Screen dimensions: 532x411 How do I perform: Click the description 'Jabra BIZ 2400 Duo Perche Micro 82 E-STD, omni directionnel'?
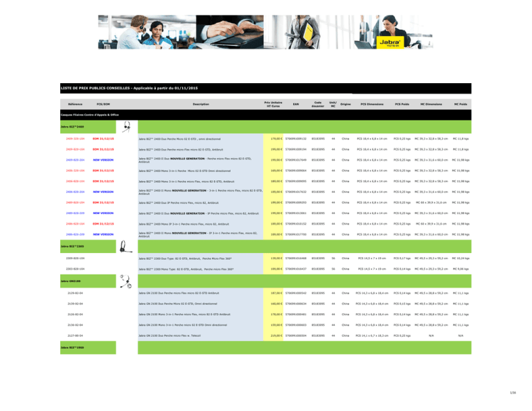[179, 139]
